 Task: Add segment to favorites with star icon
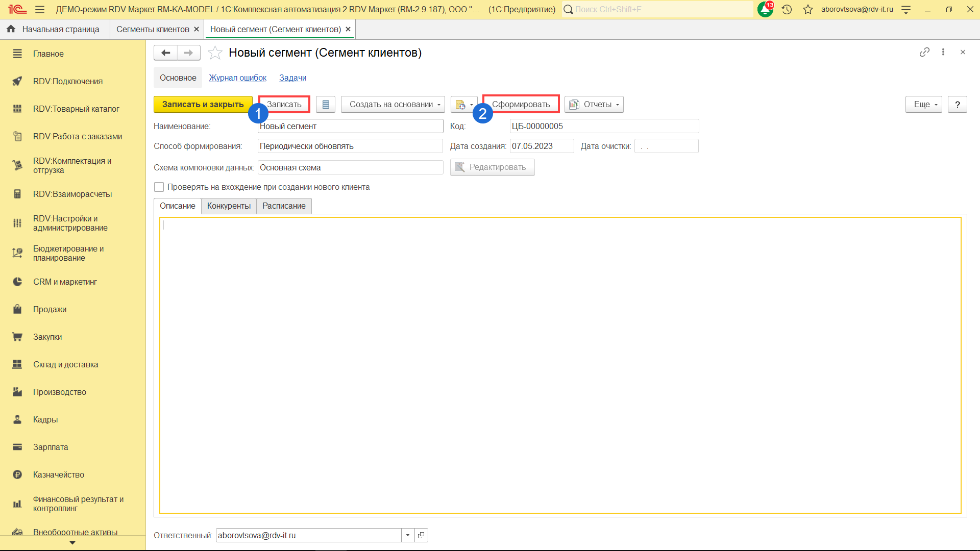[x=215, y=53]
